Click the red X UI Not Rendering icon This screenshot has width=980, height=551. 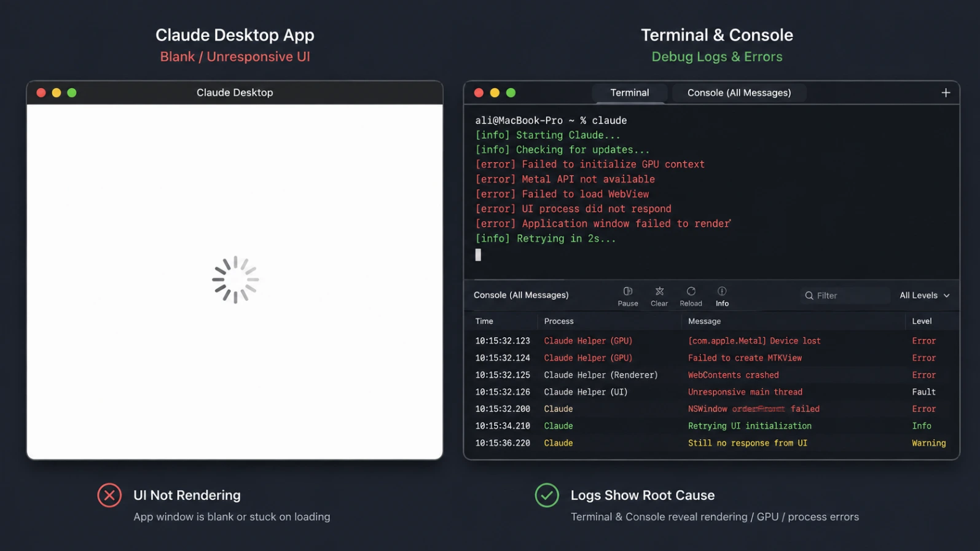pos(109,495)
